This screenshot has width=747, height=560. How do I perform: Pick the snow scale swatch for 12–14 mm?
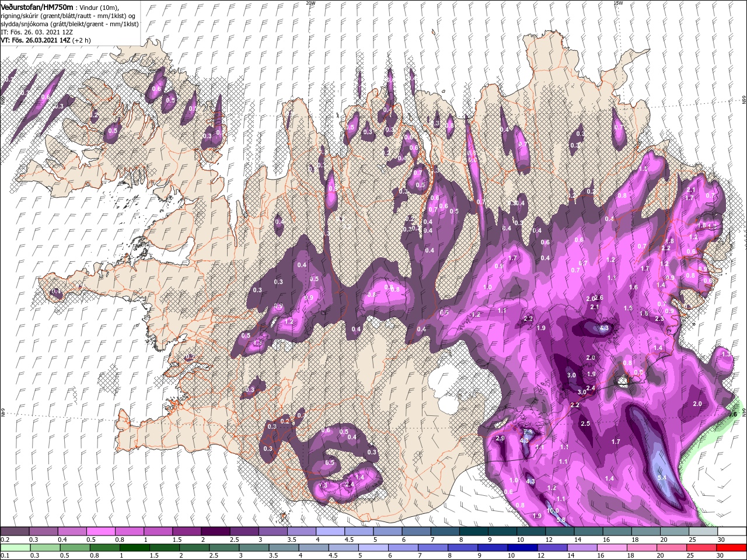560,531
